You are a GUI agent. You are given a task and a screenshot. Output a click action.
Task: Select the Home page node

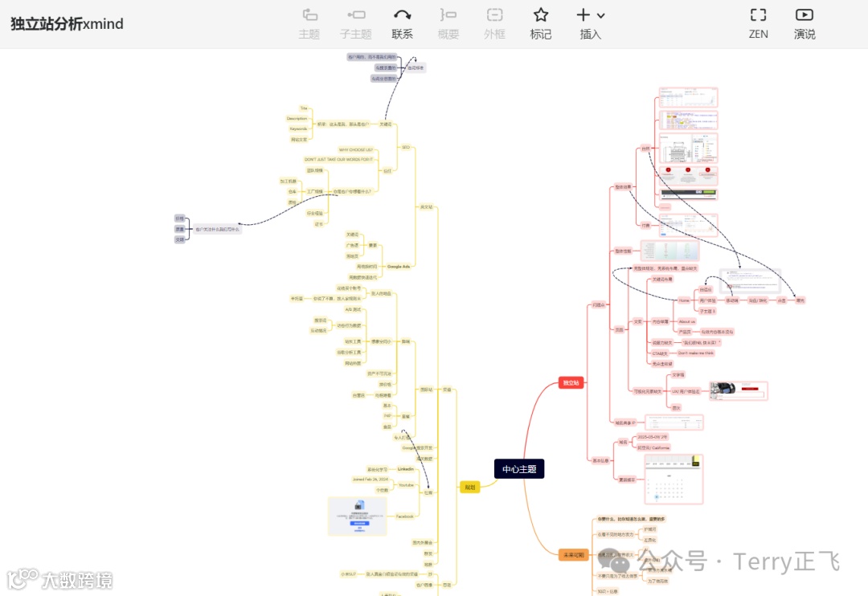coord(684,300)
